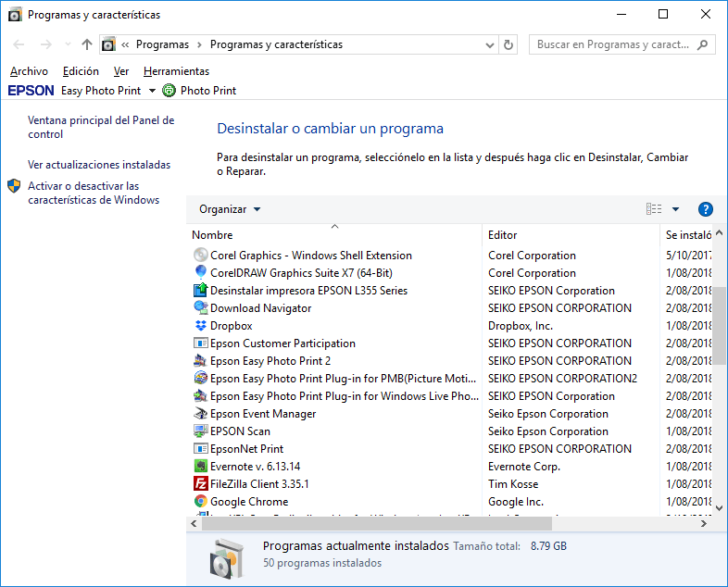Select the Google Inc. editor cell
This screenshot has width=728, height=587.
pos(516,502)
